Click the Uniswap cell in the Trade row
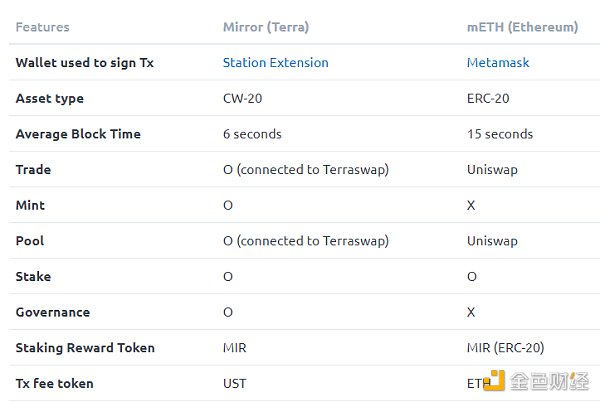This screenshot has height=402, width=600. pos(492,169)
